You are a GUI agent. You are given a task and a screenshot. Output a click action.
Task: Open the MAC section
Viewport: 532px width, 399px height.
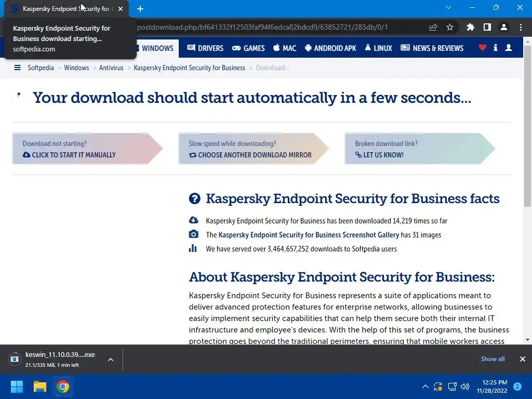pos(285,48)
